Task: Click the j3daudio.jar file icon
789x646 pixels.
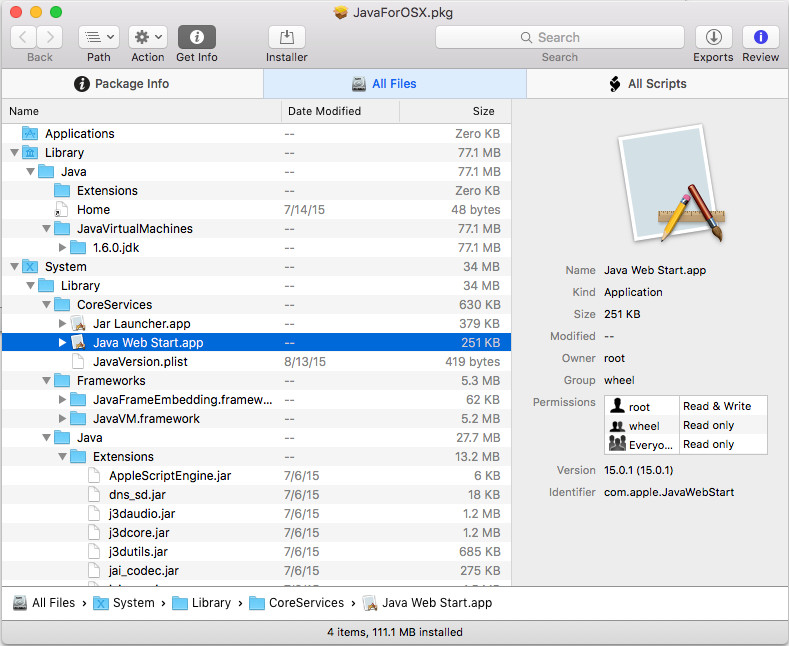Action: click(94, 514)
